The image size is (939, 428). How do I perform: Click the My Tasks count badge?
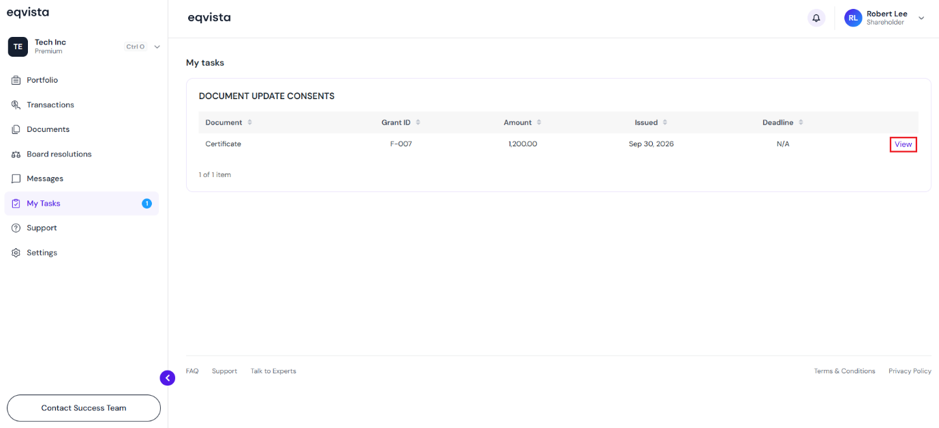point(147,204)
